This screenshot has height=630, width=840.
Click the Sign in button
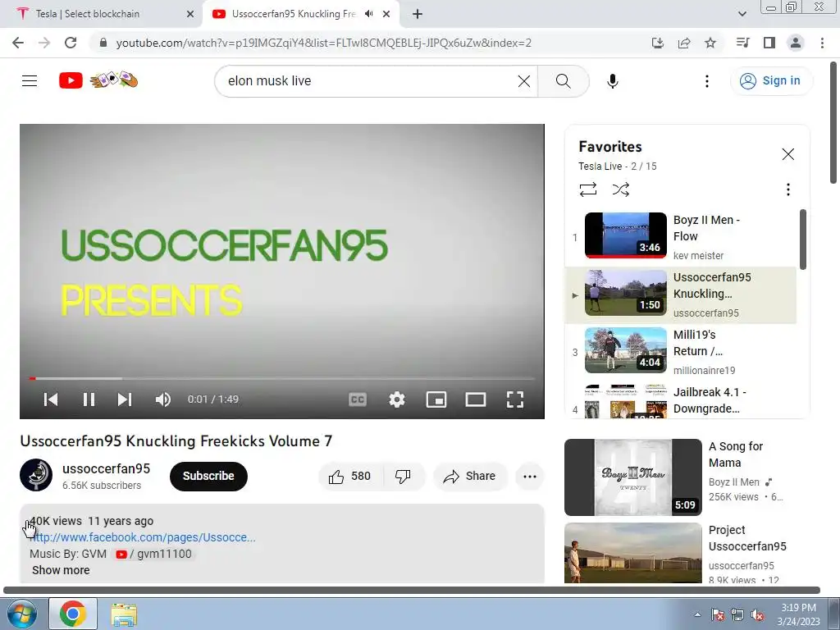point(769,80)
